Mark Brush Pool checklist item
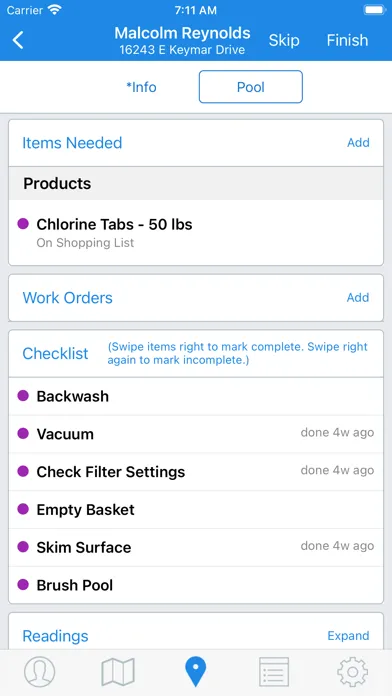 point(196,585)
